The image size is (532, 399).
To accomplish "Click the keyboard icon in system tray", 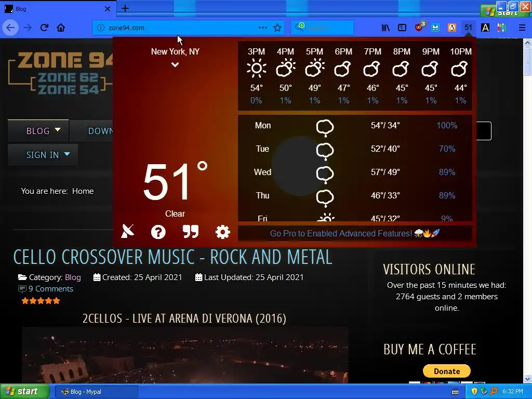I will coord(455,392).
